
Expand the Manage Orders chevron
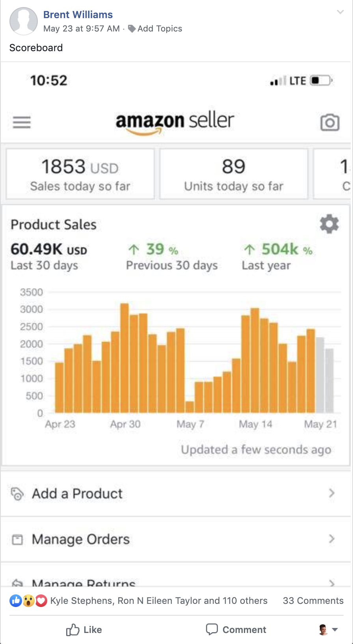pos(332,539)
